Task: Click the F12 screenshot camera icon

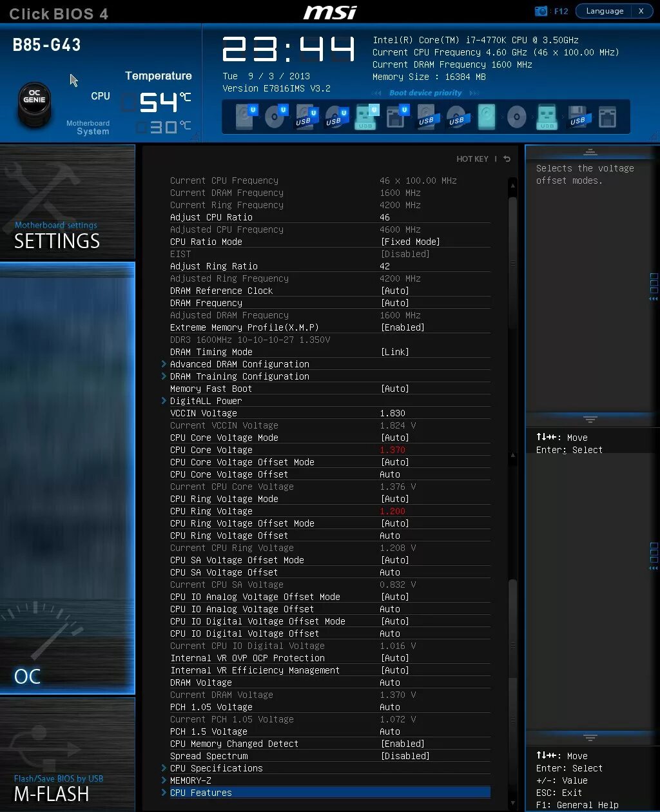Action: click(541, 11)
